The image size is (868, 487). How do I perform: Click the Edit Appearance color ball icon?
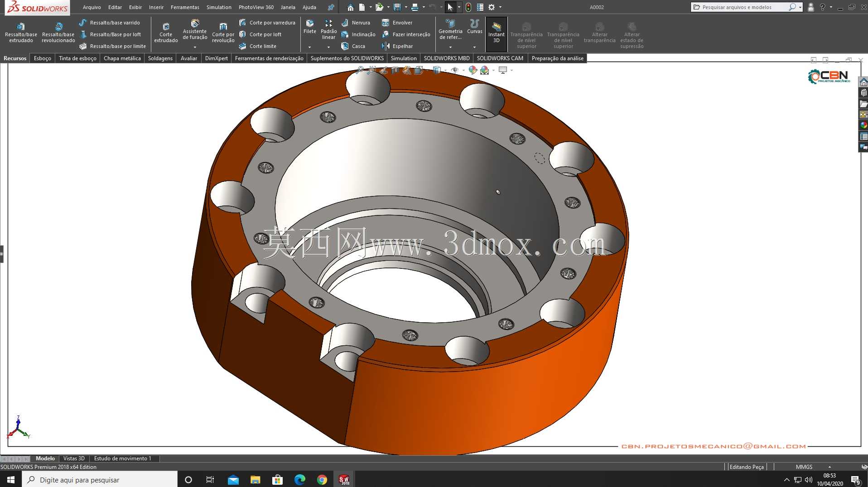[473, 70]
